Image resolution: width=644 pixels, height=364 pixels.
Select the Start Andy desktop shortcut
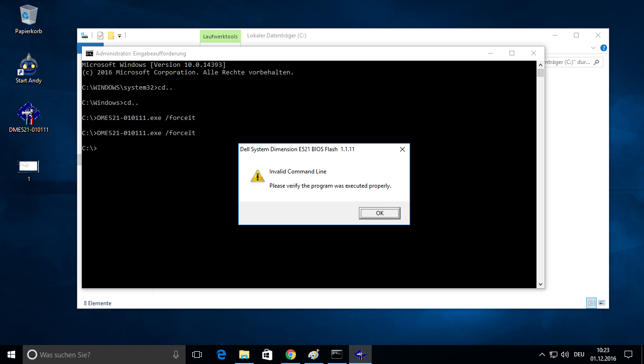(x=28, y=68)
